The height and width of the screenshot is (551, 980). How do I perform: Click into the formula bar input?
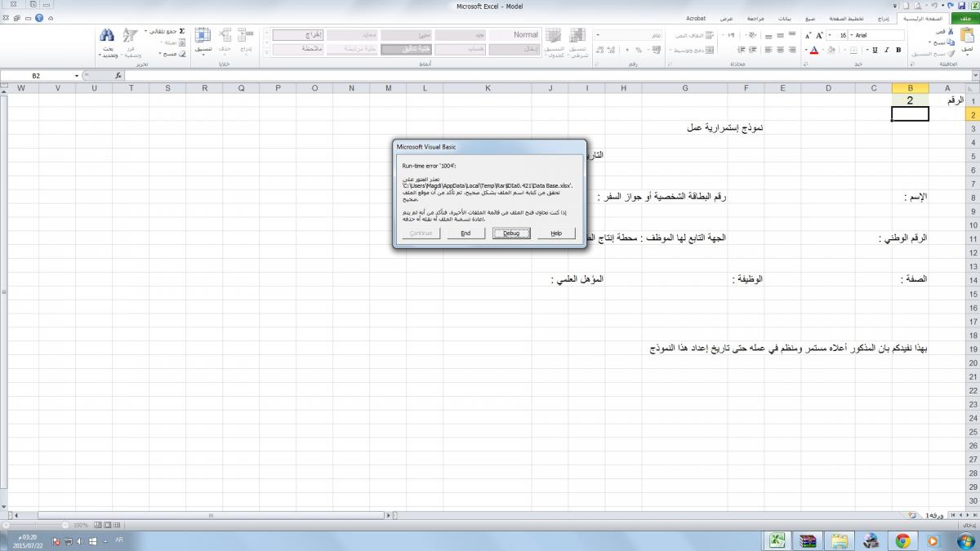coord(547,76)
